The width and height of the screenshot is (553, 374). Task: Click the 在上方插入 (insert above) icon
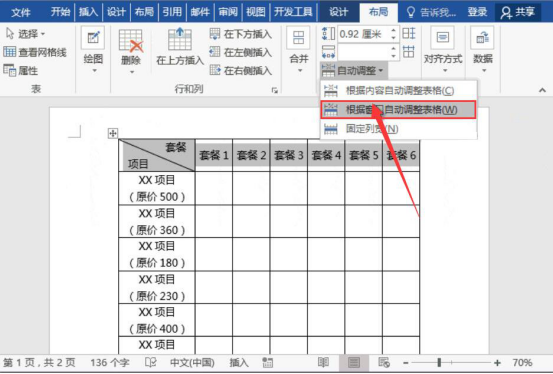tap(180, 39)
